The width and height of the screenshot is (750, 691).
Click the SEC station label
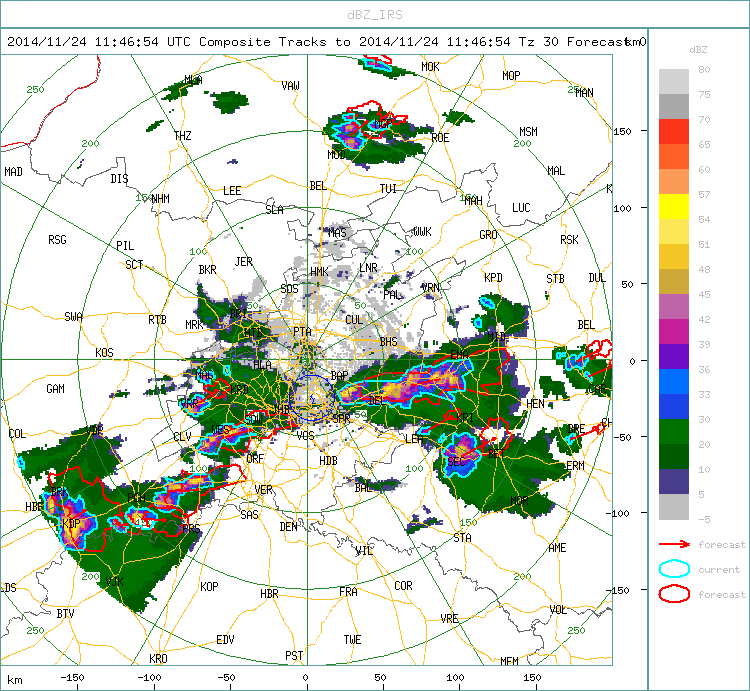(x=456, y=461)
